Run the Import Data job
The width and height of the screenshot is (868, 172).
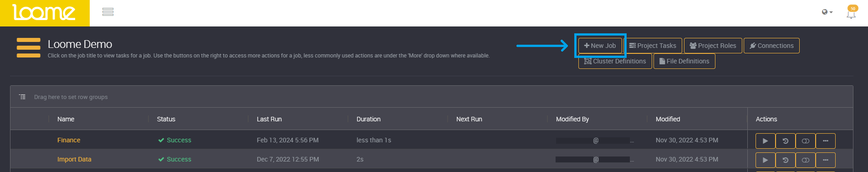click(x=765, y=160)
